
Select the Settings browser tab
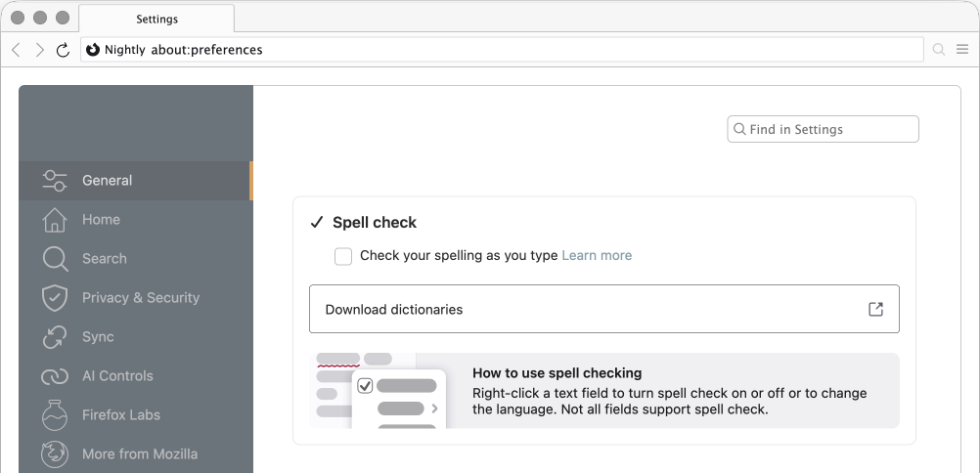[x=156, y=19]
